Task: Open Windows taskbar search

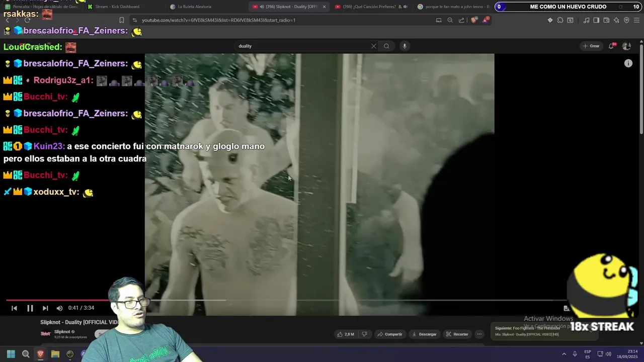Action: (x=26, y=354)
